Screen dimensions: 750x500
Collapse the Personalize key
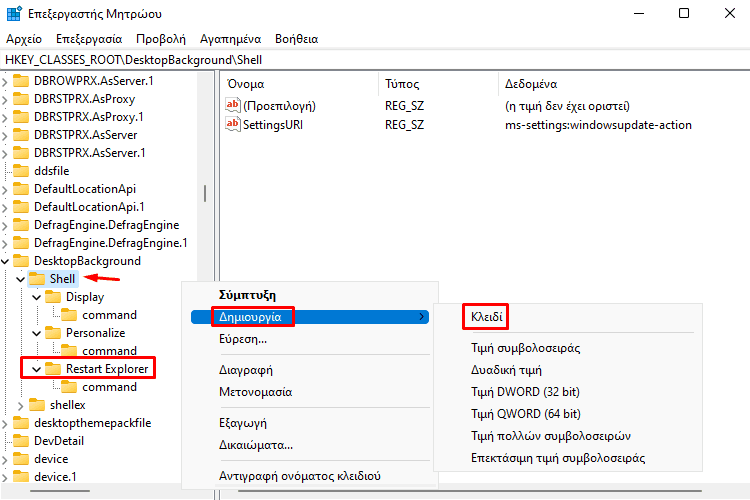click(37, 333)
